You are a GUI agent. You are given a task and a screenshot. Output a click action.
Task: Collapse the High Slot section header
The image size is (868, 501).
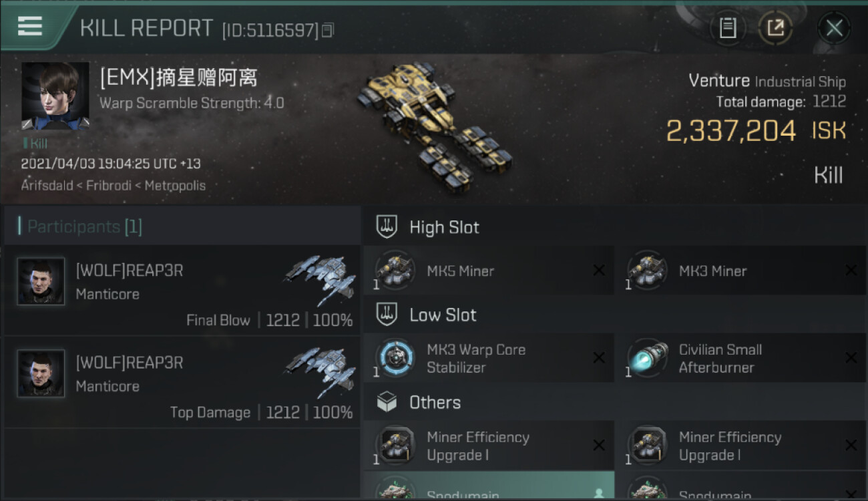(x=615, y=227)
